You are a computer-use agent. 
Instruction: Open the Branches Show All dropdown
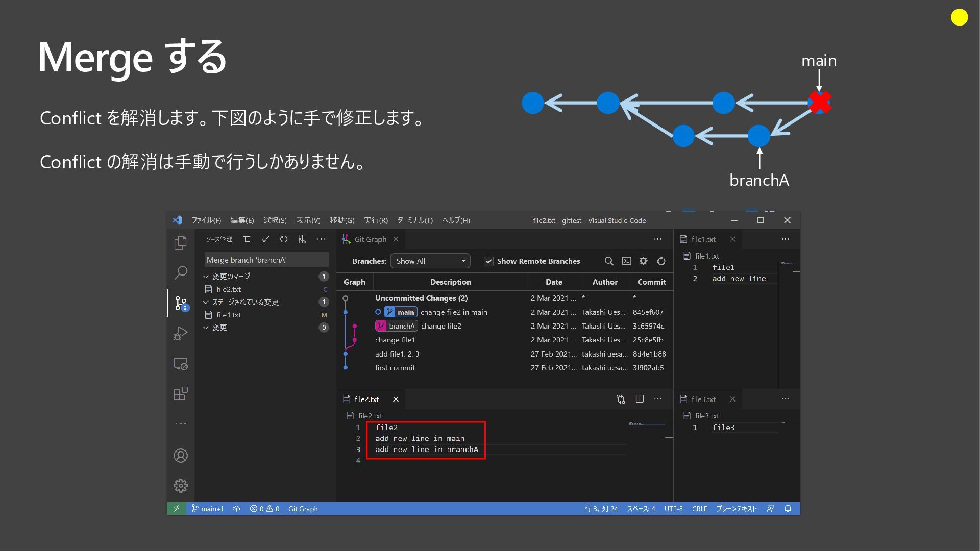point(430,261)
